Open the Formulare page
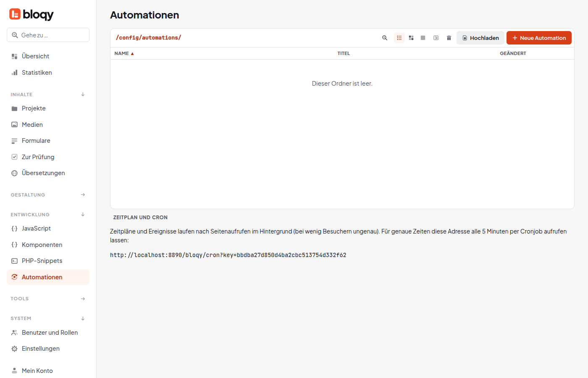588x378 pixels. click(x=48, y=141)
